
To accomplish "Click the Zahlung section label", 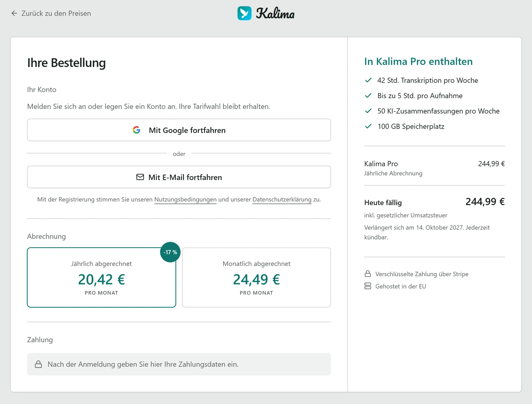I will (40, 339).
